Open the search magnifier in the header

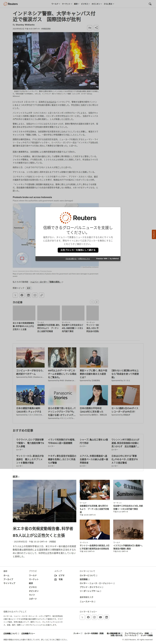click(150, 4)
